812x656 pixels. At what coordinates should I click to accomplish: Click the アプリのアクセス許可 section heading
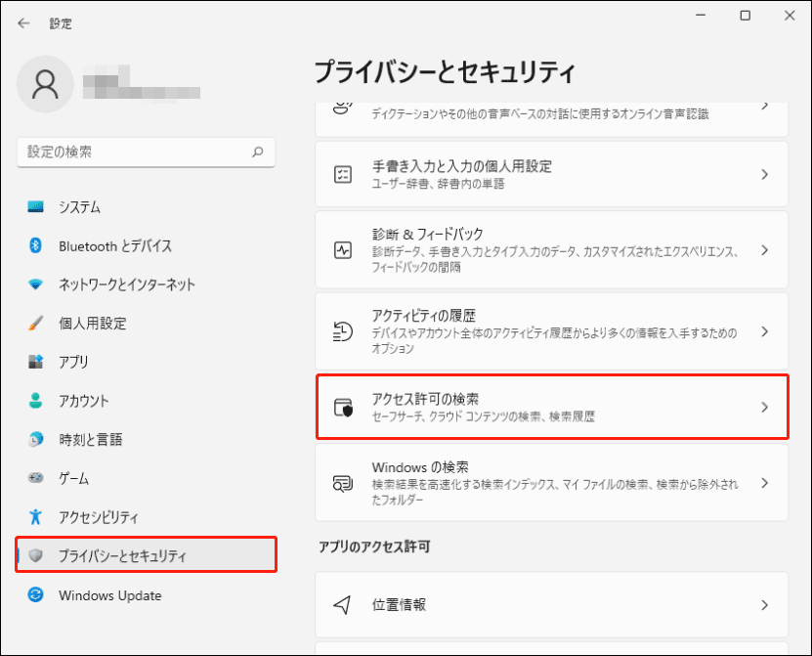(x=374, y=547)
